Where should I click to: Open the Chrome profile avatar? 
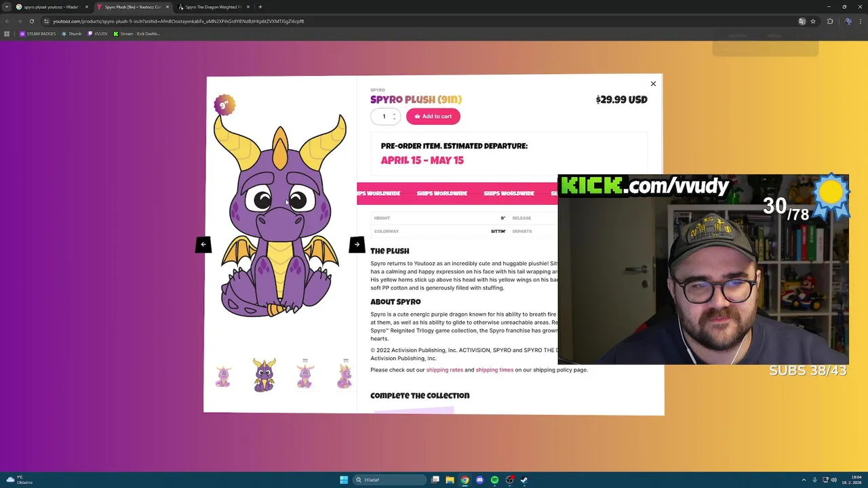pyautogui.click(x=848, y=21)
